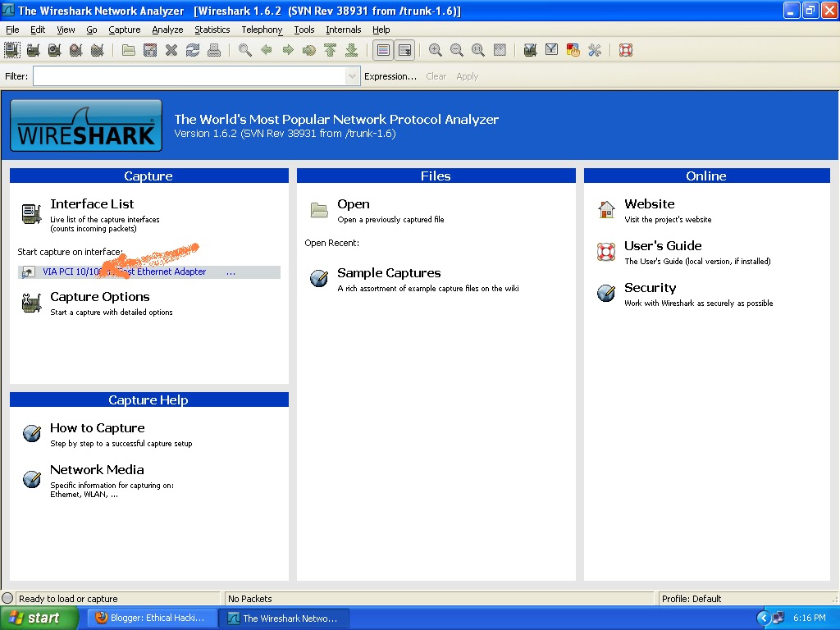840x630 pixels.
Task: Click the go to last packet icon
Action: (352, 50)
